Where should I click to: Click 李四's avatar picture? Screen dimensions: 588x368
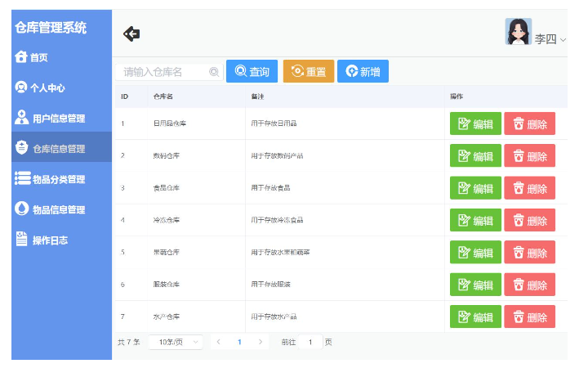tap(519, 32)
